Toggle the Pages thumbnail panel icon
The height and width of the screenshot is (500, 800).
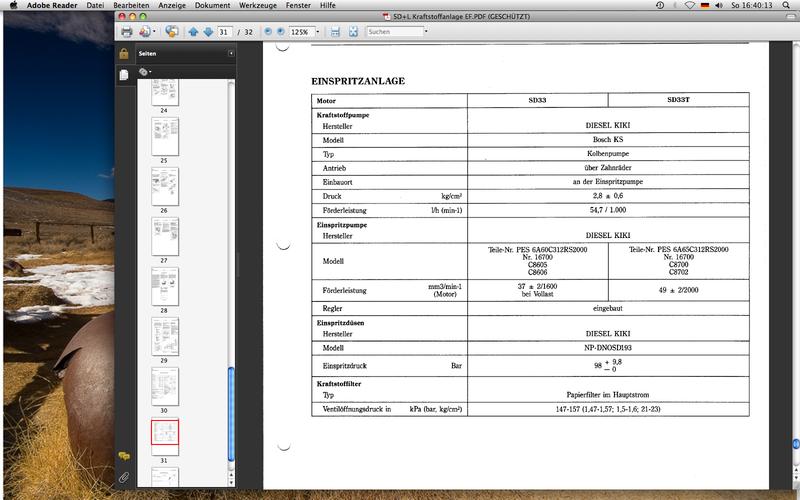click(124, 75)
